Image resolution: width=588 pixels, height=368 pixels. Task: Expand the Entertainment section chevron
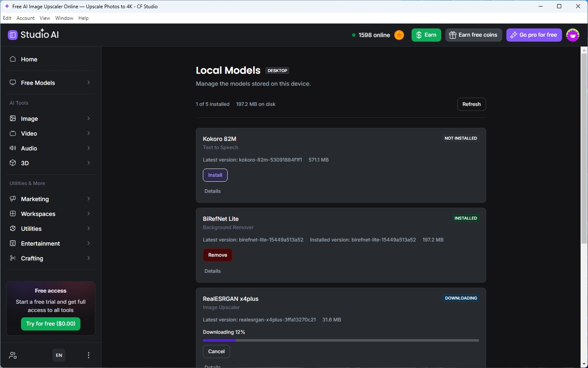89,244
